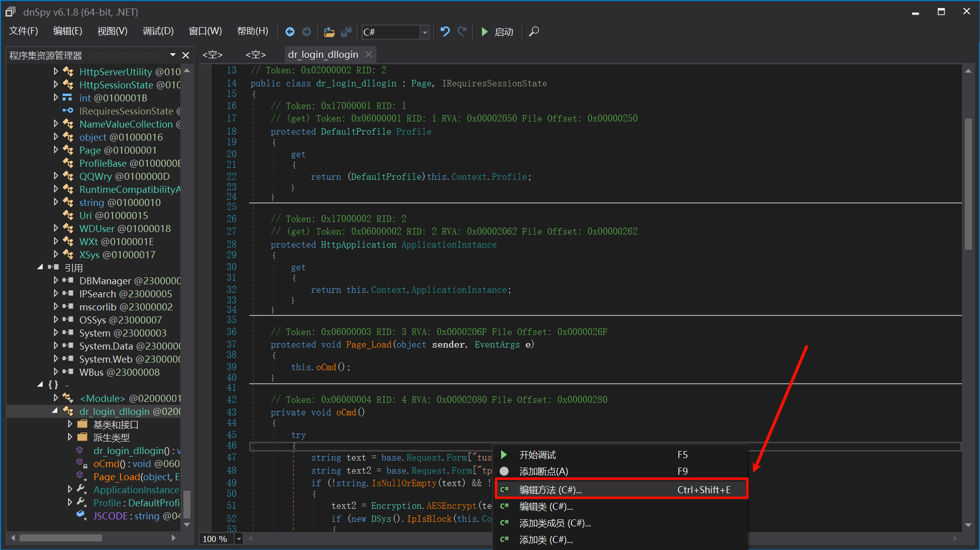Click the redo icon
The height and width of the screenshot is (550, 980).
pyautogui.click(x=462, y=32)
